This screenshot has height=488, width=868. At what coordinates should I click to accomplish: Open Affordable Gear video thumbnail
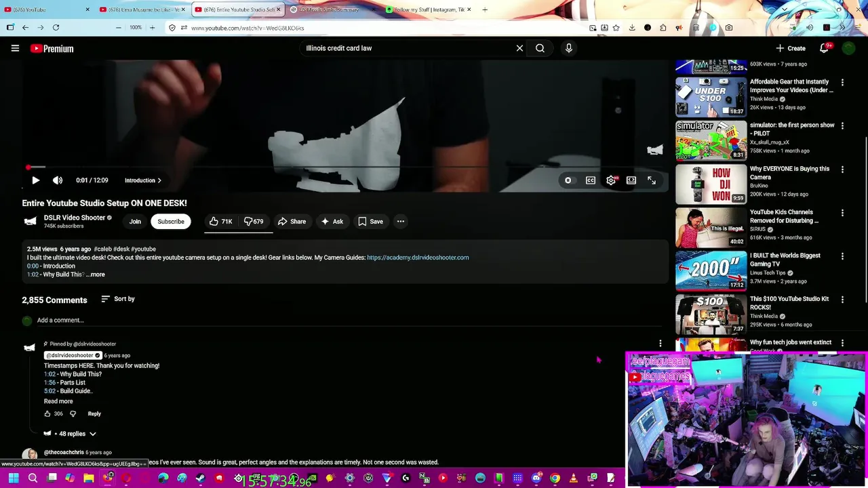(x=711, y=97)
